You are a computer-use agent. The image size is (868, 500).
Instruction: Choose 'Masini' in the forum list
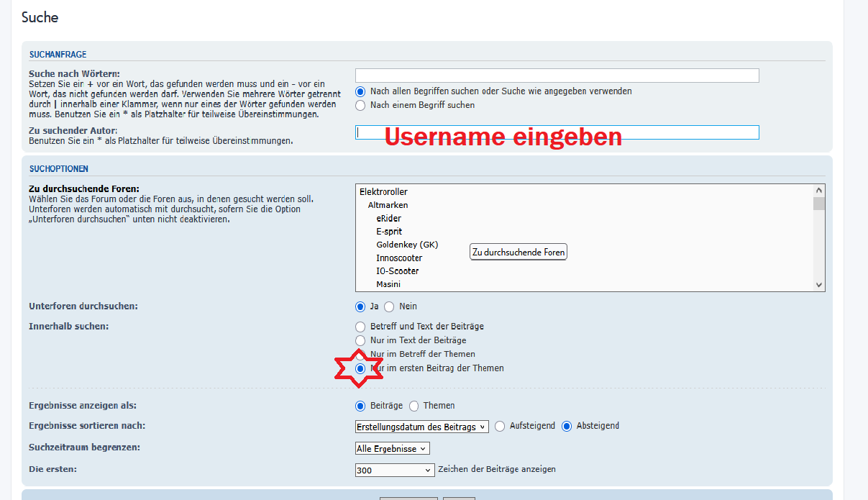pos(388,284)
